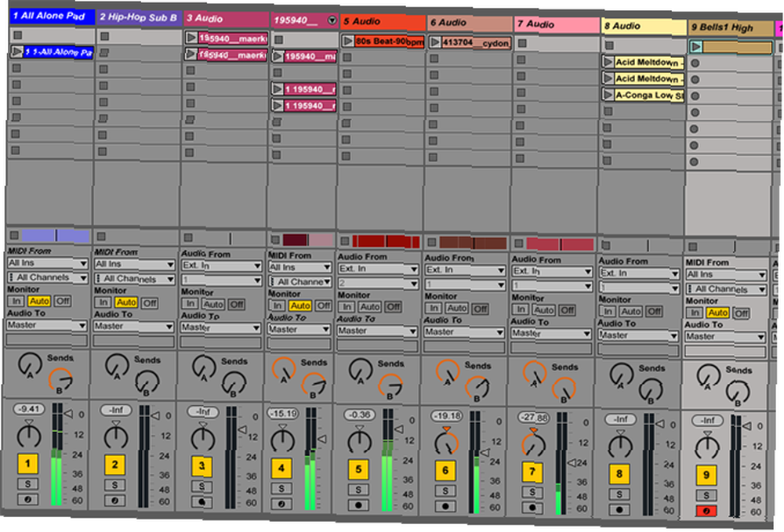
Task: Click volume value field '-19.18' on track 6
Action: pos(447,415)
